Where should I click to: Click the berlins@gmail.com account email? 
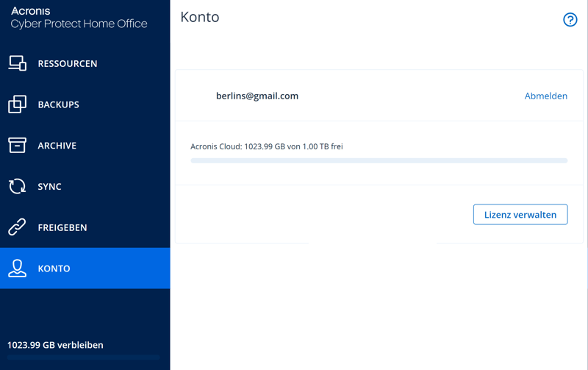257,96
